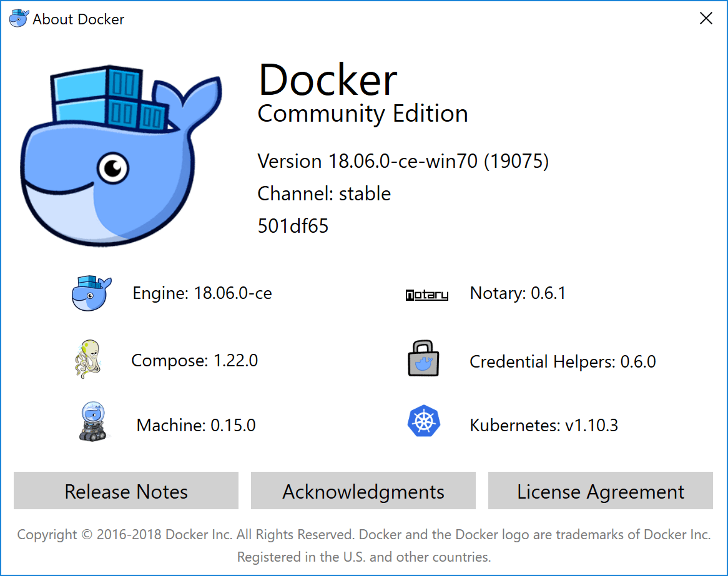
Task: Select the Engine whale icon
Action: tap(91, 292)
